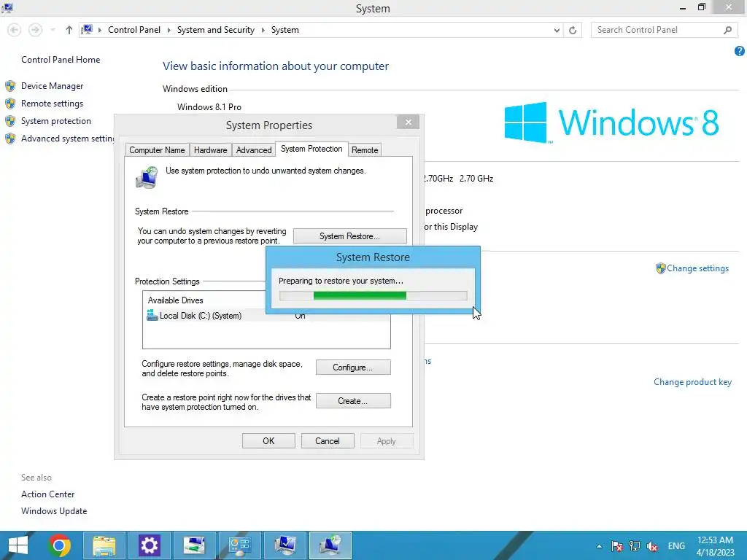Open the Help question mark icon
The height and width of the screenshot is (560, 747).
point(740,51)
